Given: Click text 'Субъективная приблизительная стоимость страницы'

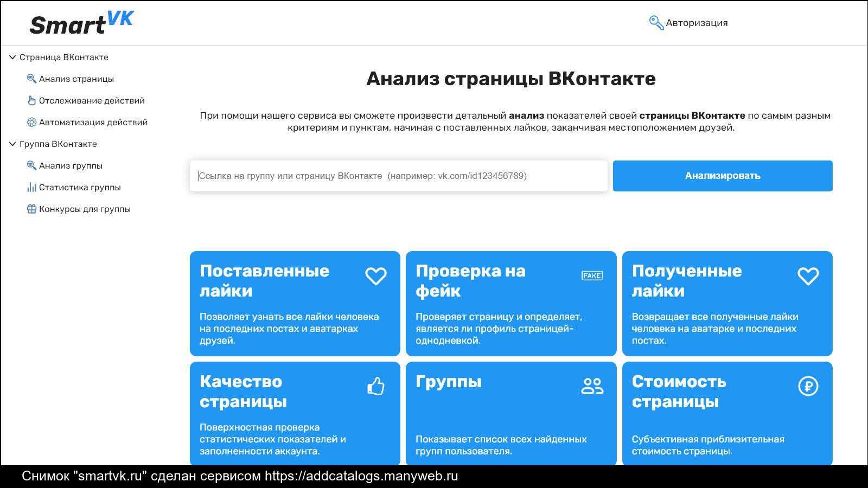Looking at the screenshot, I should (x=708, y=445).
